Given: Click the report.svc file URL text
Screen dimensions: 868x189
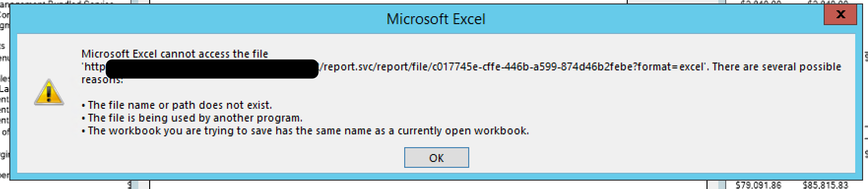Looking at the screenshot, I should coord(513,66).
